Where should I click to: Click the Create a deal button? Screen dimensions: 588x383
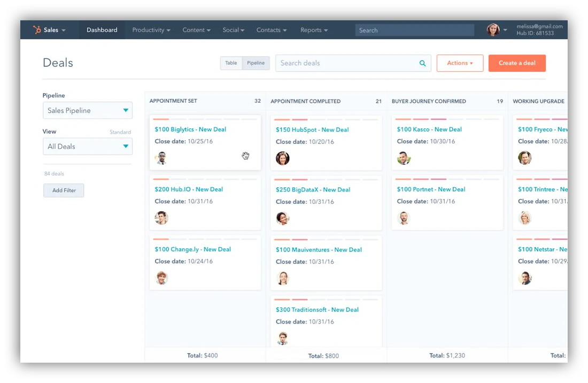coord(517,63)
